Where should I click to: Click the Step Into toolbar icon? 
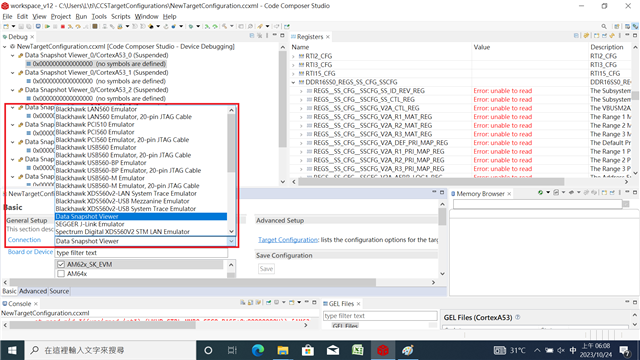pyautogui.click(x=70, y=27)
